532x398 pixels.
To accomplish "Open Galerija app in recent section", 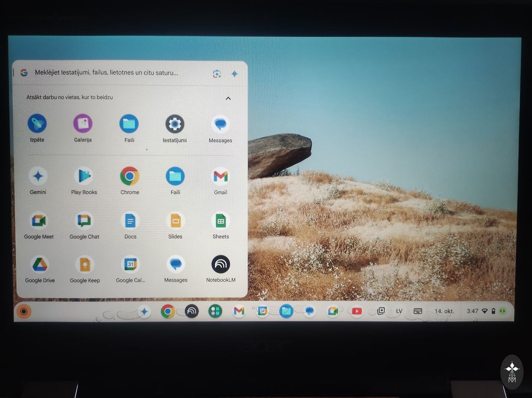I will pyautogui.click(x=83, y=124).
